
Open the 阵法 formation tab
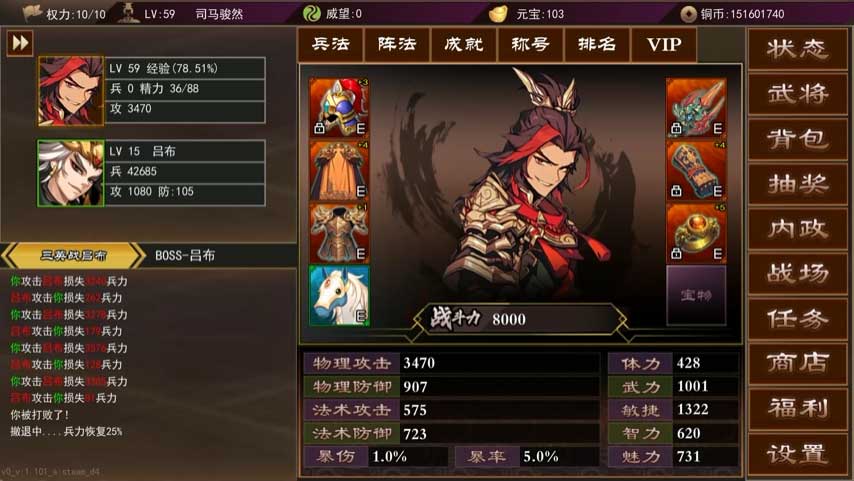(397, 44)
